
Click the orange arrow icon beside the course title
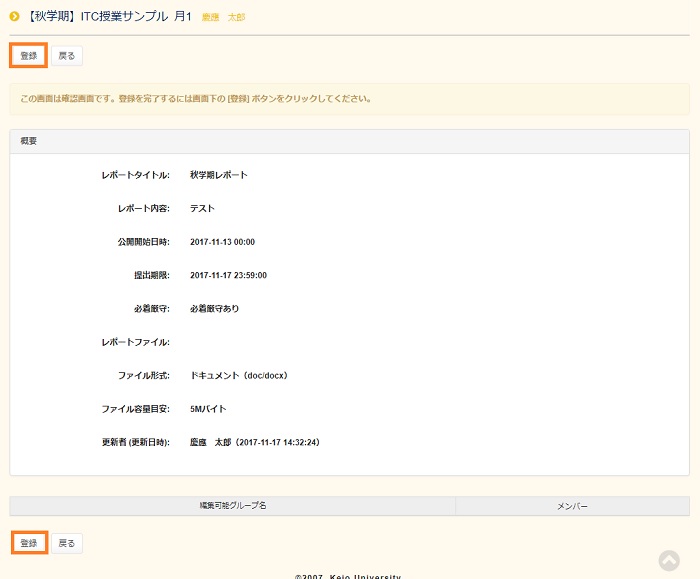coord(15,17)
